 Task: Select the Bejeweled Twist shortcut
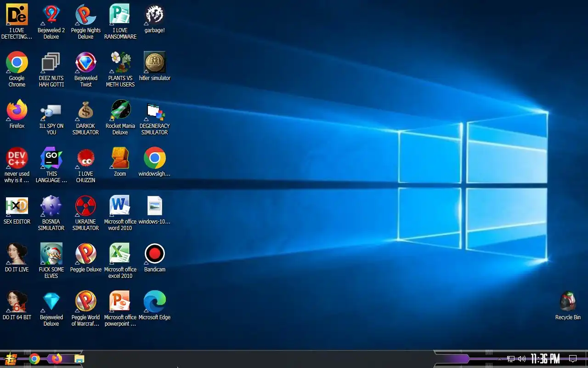pyautogui.click(x=86, y=69)
